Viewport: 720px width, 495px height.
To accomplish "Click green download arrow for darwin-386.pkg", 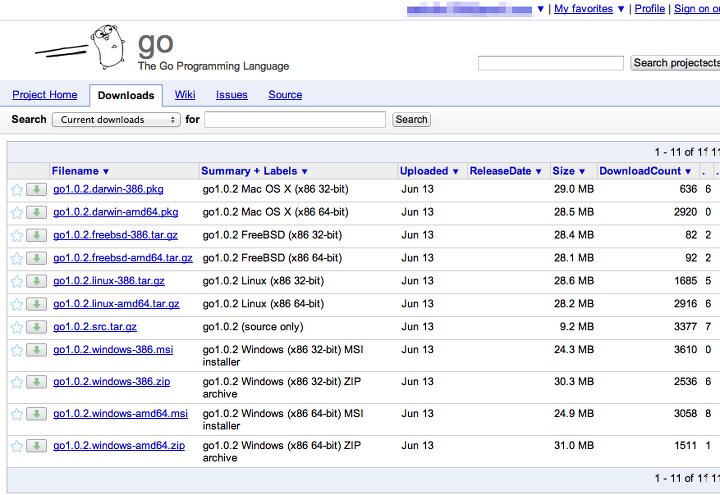I will (x=36, y=189).
